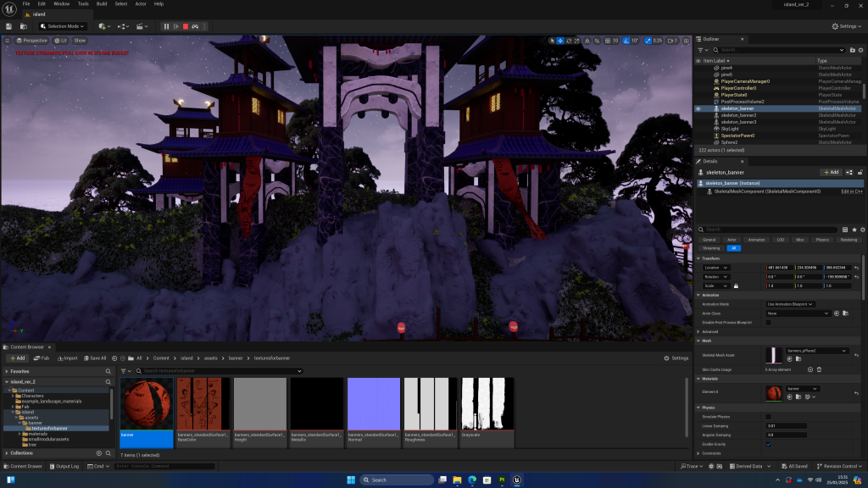Click the possess/eject gamepad icon

(x=195, y=26)
